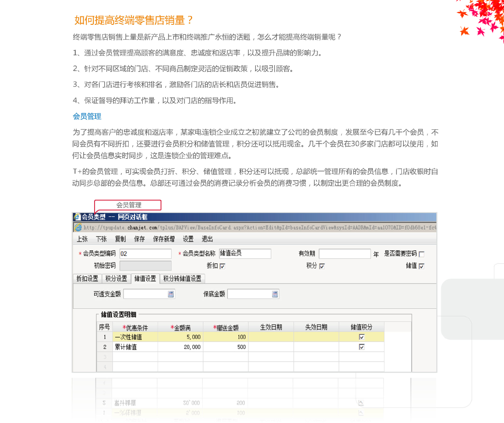Screen dimensions: 504x423
Task: Toggle 储值积分 checkbox for 一次性储值 row
Action: pos(362,337)
